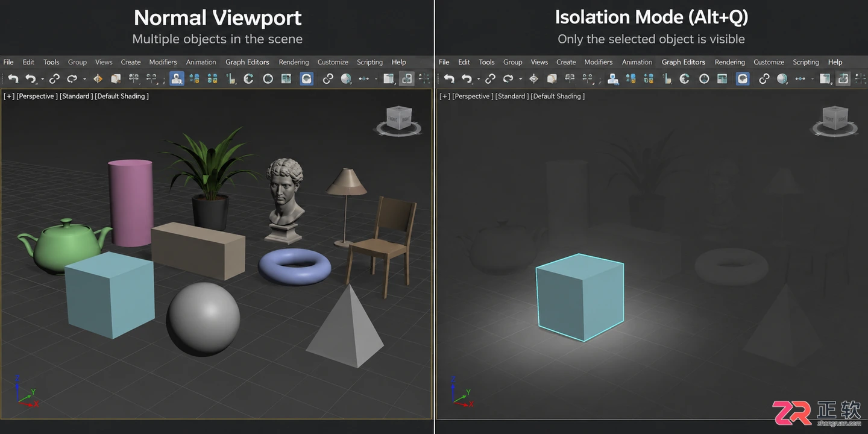This screenshot has height=434, width=868.
Task: Click the white box icon in Isolation Mode toolbar
Action: [x=552, y=78]
